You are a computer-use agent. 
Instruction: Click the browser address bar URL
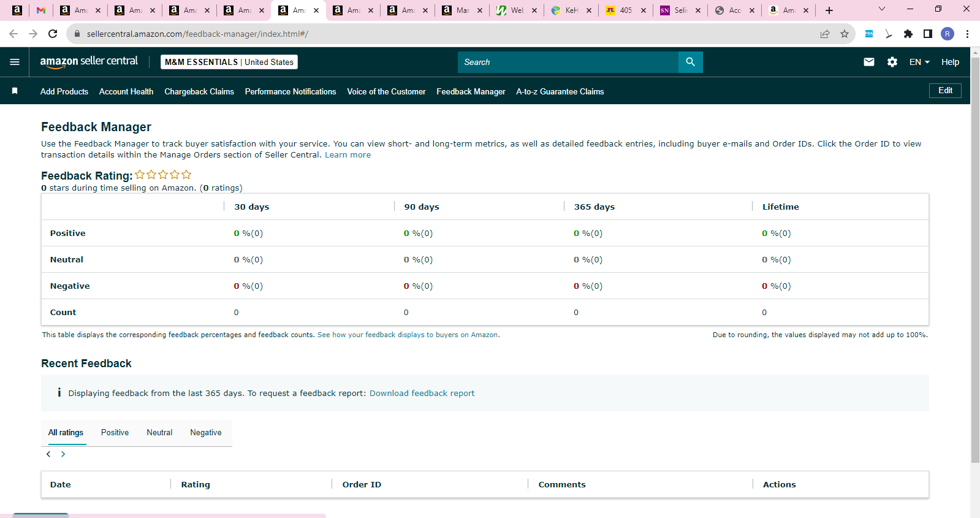coord(197,34)
